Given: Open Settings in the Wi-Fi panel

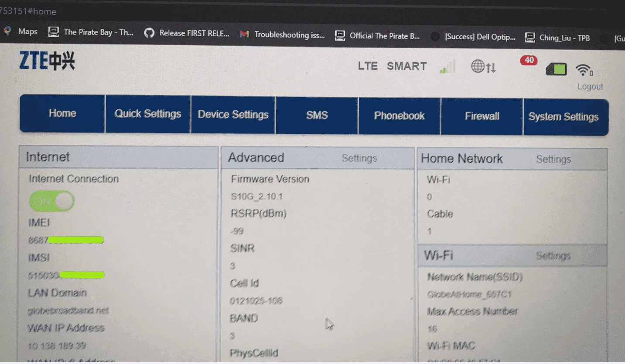Looking at the screenshot, I should click(553, 256).
